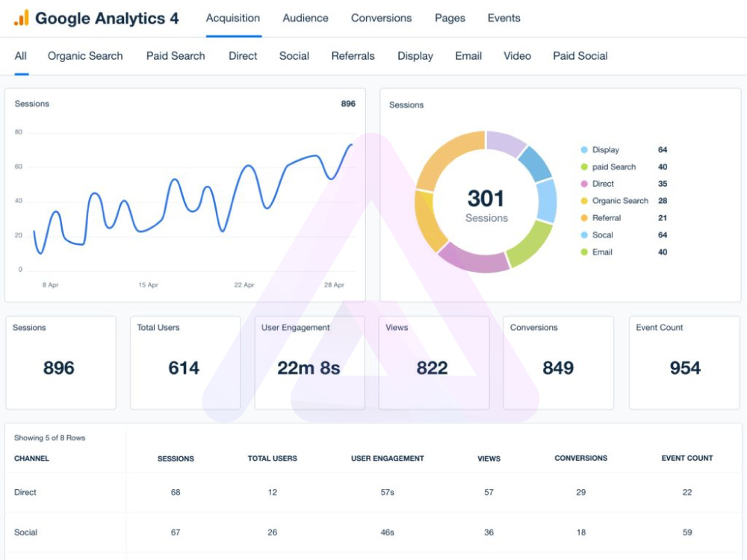Screen dimensions: 747x560
Task: Click the Social row event count 59
Action: [687, 532]
